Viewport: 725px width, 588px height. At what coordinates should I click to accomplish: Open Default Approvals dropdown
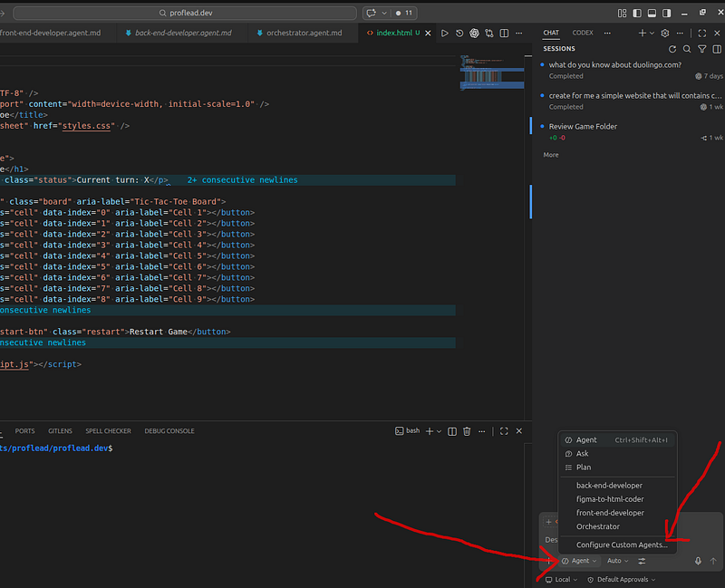point(622,579)
